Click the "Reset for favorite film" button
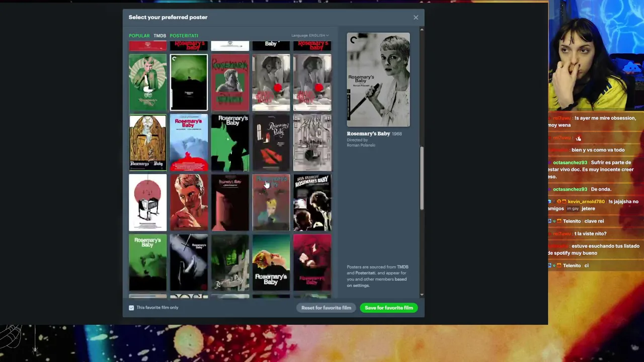The height and width of the screenshot is (362, 644). (x=326, y=308)
